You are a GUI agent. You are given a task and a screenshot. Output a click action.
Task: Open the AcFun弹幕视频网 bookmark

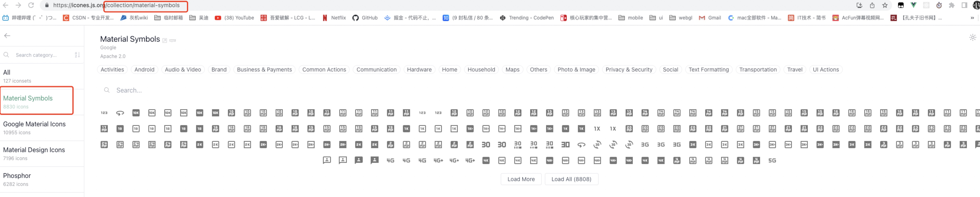858,18
